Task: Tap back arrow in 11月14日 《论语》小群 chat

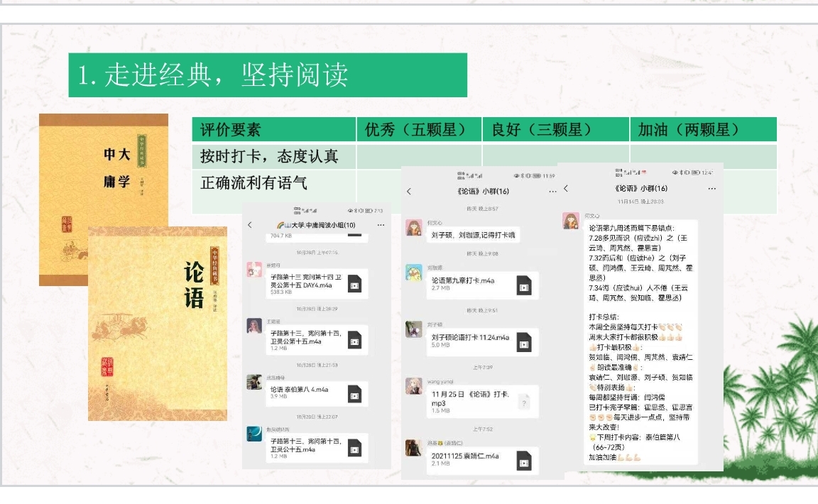Action: 565,188
